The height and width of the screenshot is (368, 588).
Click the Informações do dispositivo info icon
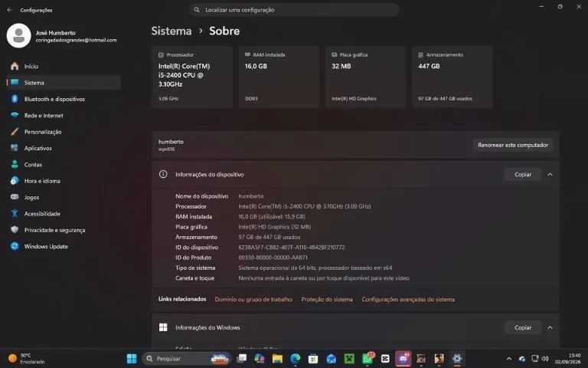tap(163, 174)
